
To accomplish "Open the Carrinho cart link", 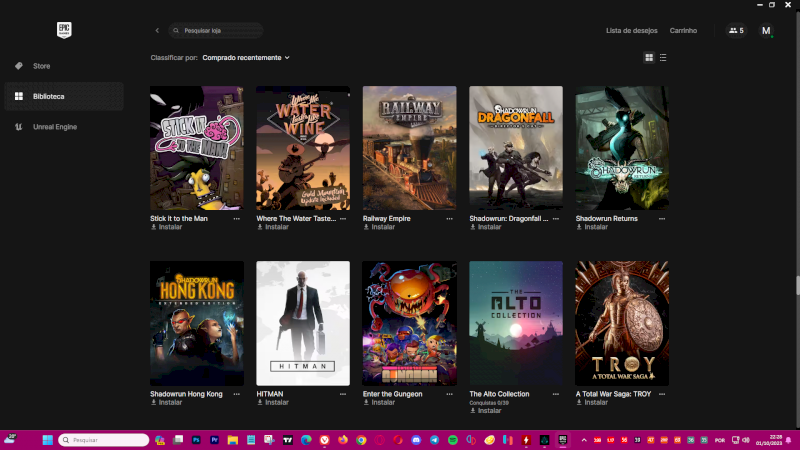I will pyautogui.click(x=683, y=31).
